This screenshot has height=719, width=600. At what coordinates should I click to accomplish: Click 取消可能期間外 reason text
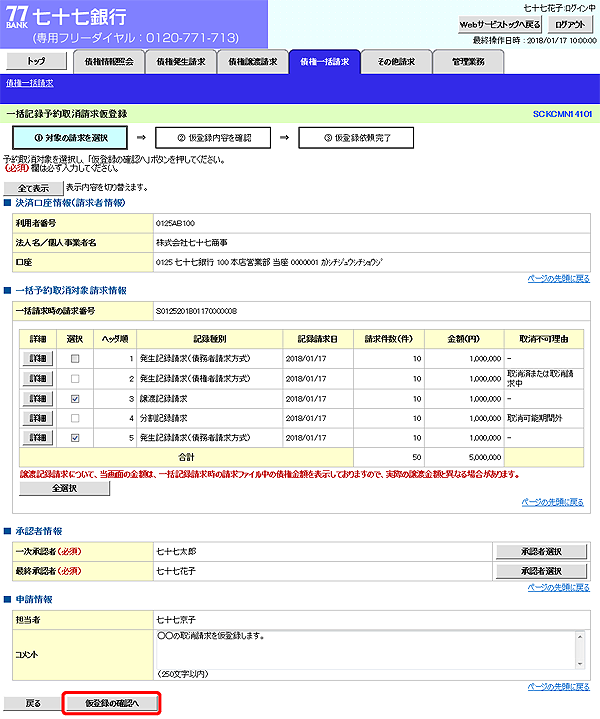(x=534, y=418)
